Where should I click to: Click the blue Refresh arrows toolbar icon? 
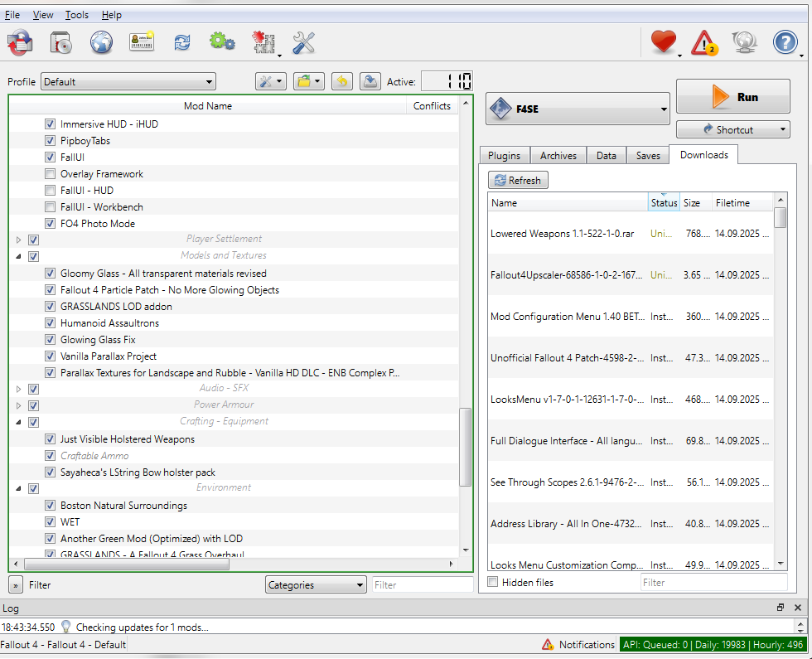point(182,42)
